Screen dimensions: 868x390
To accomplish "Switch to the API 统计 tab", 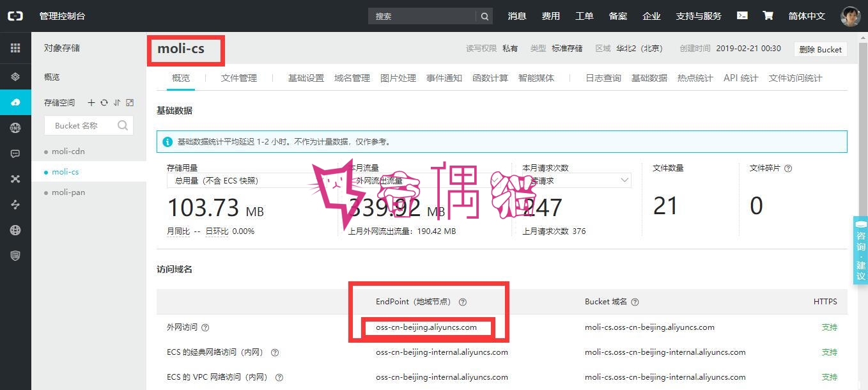I will (x=741, y=78).
